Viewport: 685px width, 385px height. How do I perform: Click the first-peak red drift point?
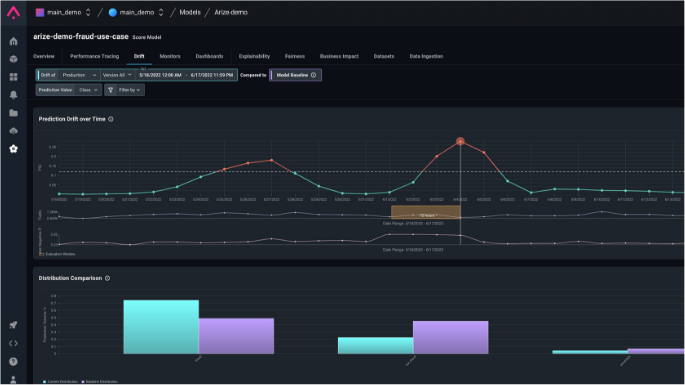[x=272, y=160]
